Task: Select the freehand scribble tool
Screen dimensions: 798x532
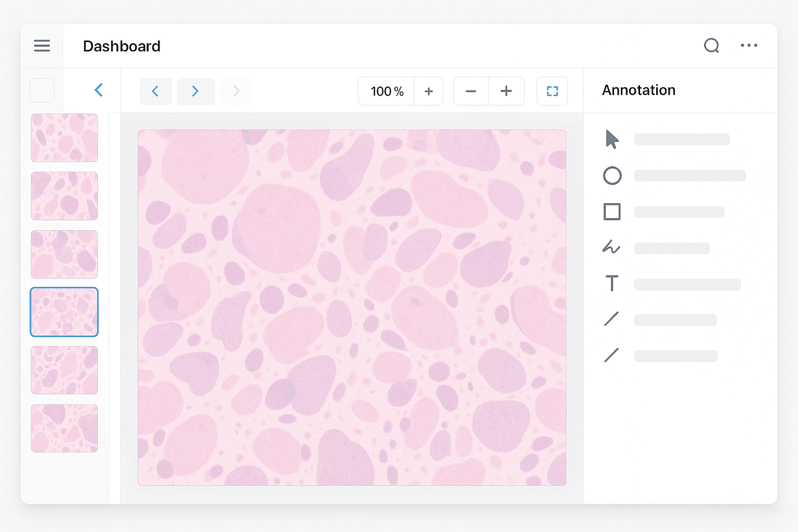Action: (611, 247)
